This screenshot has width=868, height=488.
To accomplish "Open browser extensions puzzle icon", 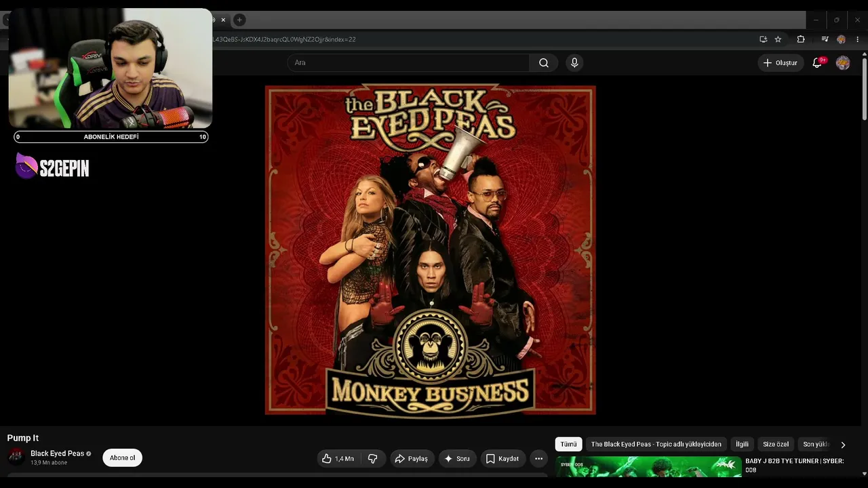I will click(x=801, y=39).
